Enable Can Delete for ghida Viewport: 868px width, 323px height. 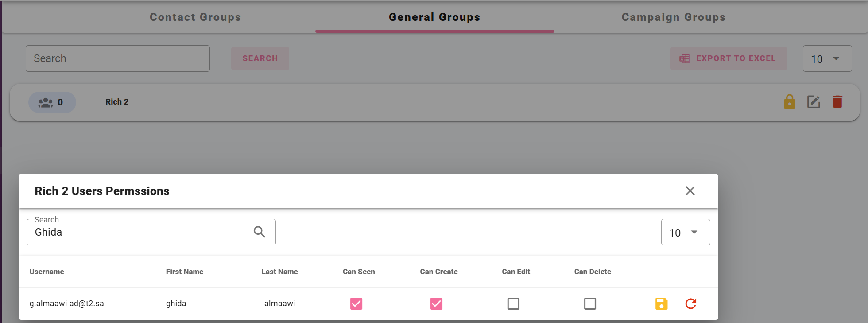(590, 304)
